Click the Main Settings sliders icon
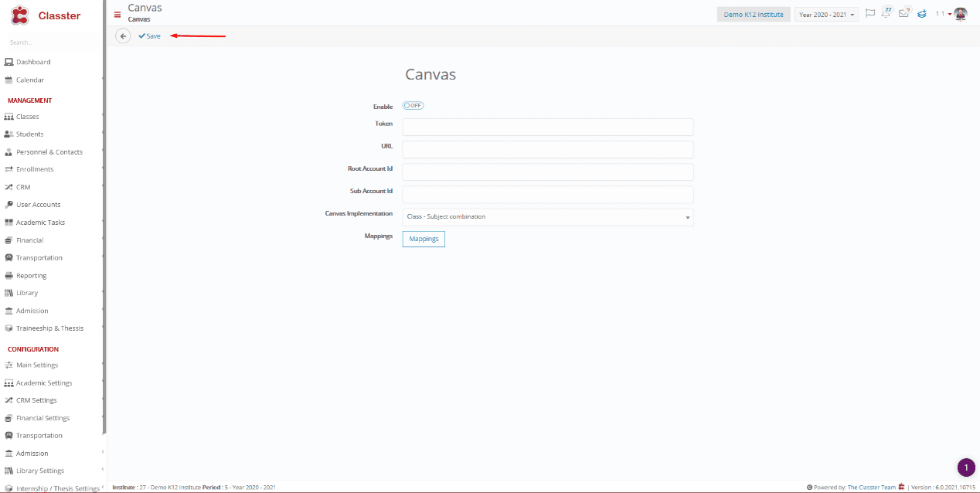The width and height of the screenshot is (980, 493). [9, 365]
